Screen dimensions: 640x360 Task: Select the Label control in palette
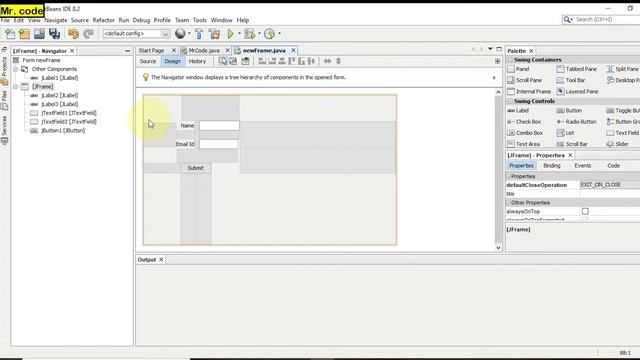pos(518,111)
